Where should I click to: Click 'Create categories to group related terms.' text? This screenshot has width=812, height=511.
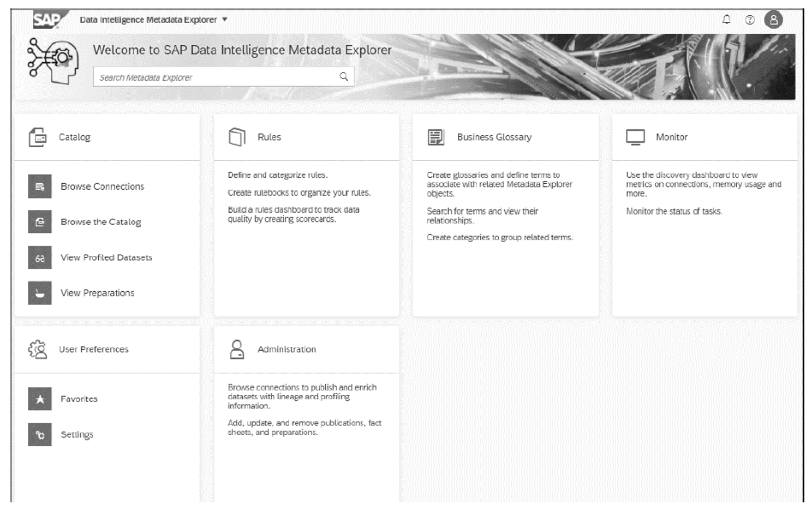500,237
